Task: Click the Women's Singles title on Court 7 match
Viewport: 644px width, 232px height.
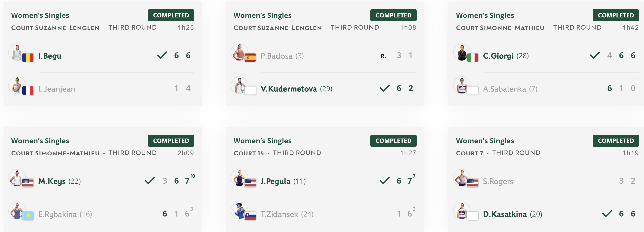Action: 485,141
